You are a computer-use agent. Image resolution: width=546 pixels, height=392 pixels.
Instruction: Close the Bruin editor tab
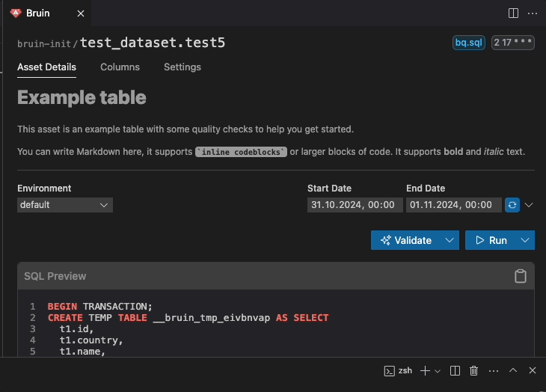(81, 13)
